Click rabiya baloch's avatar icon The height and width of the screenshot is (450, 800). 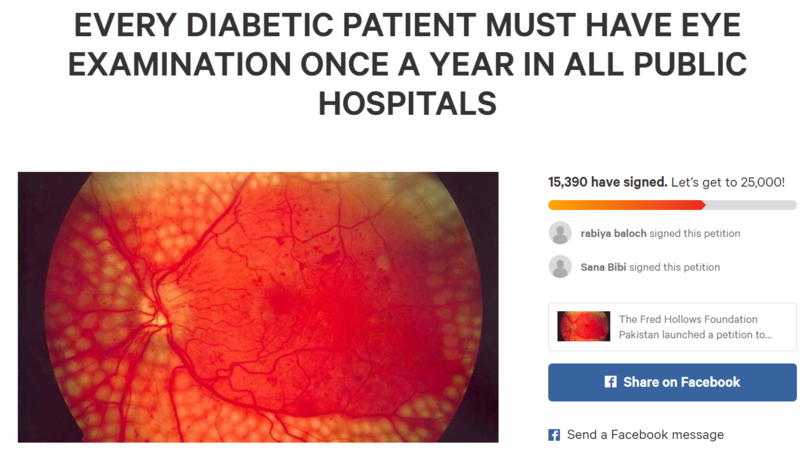(x=560, y=233)
